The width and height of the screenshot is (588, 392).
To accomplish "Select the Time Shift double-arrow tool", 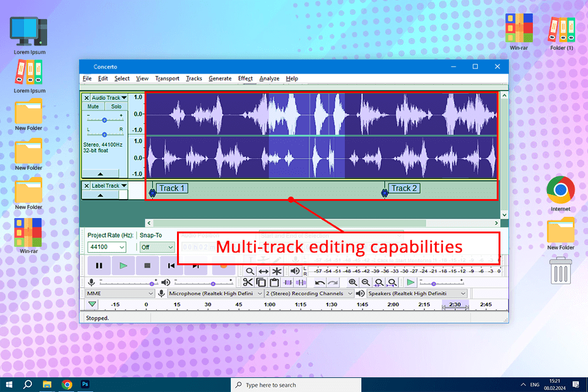I will [x=263, y=271].
